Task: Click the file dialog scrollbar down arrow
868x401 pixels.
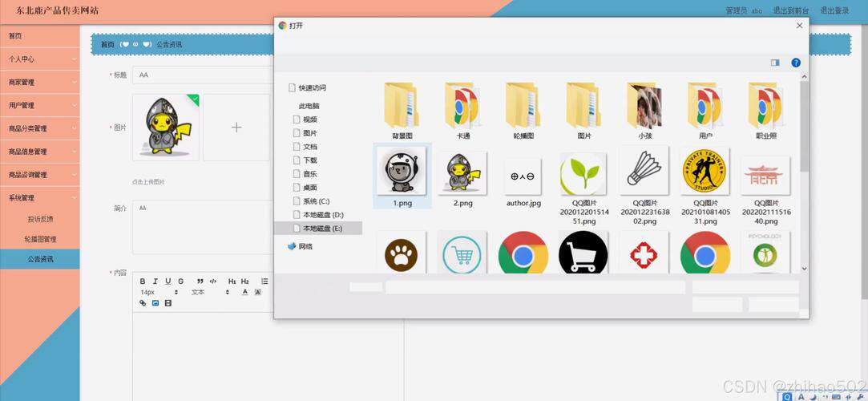Action: [805, 269]
